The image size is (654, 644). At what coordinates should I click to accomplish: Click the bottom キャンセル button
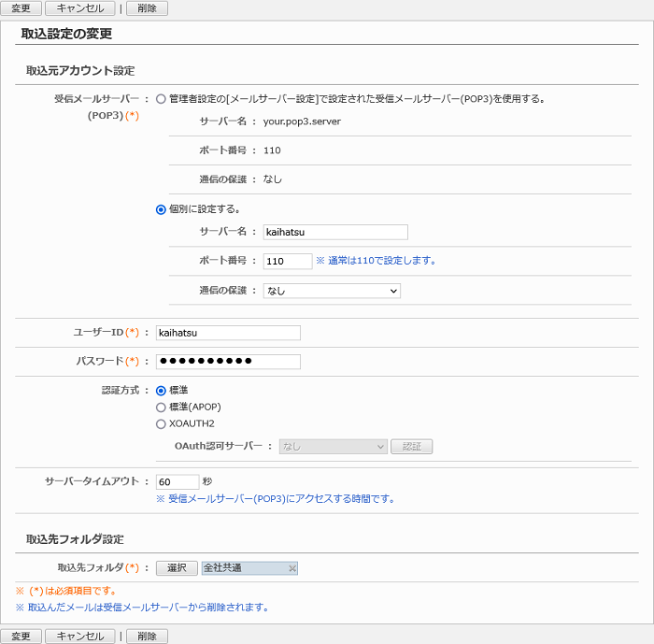click(80, 637)
